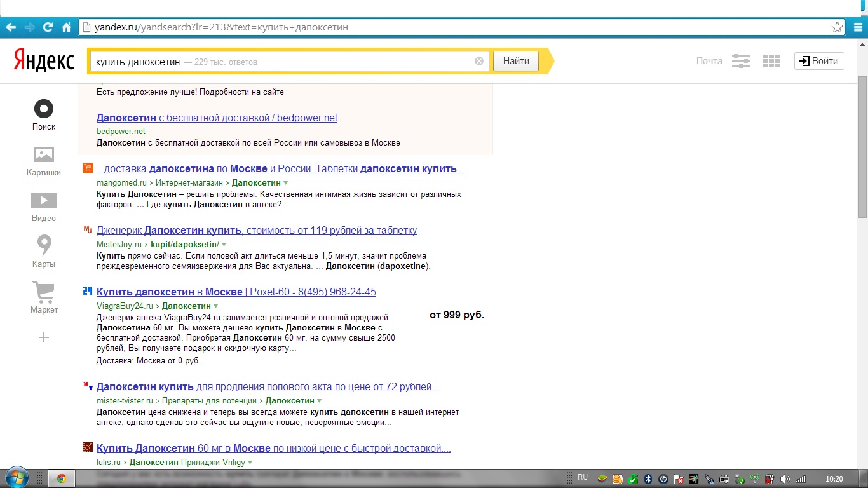Click the kupit/dapoksetin/ URL path
Image resolution: width=868 pixels, height=488 pixels.
point(185,245)
